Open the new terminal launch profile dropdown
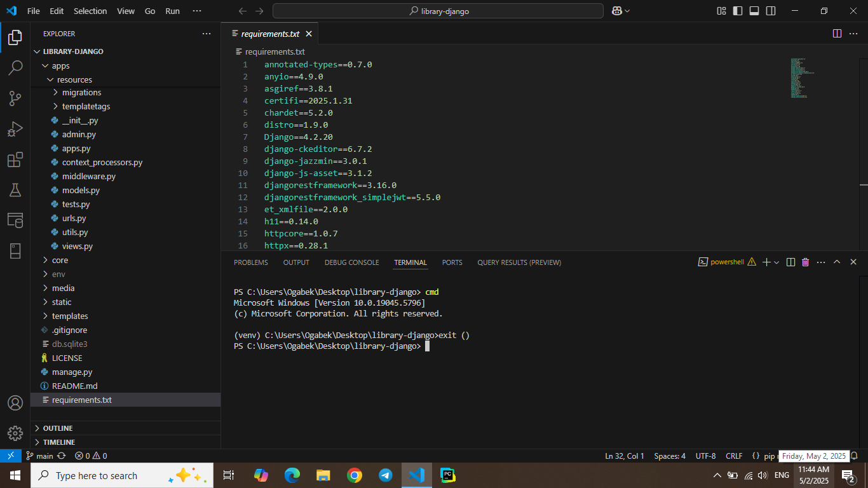 pyautogui.click(x=776, y=262)
